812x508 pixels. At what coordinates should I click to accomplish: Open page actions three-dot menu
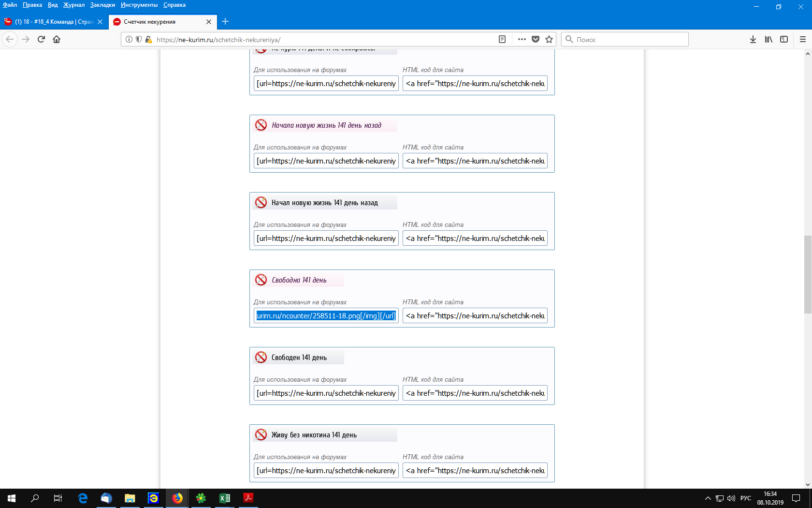[x=522, y=39]
